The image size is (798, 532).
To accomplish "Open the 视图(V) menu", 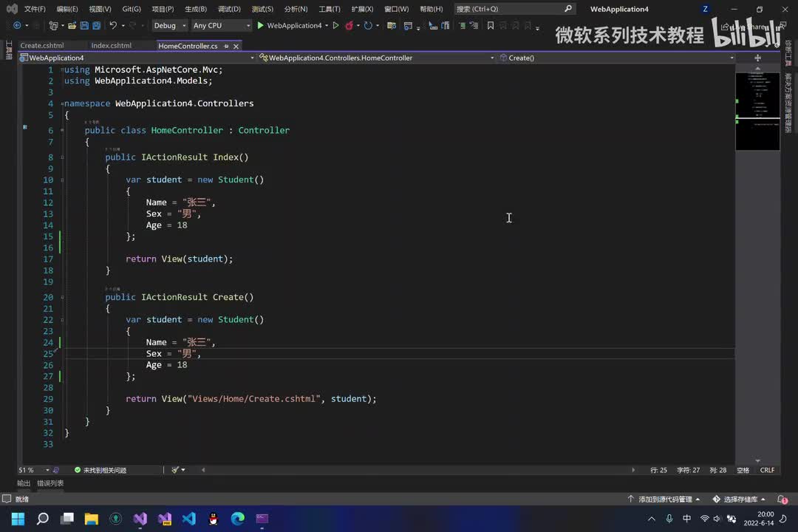I will 100,9.
